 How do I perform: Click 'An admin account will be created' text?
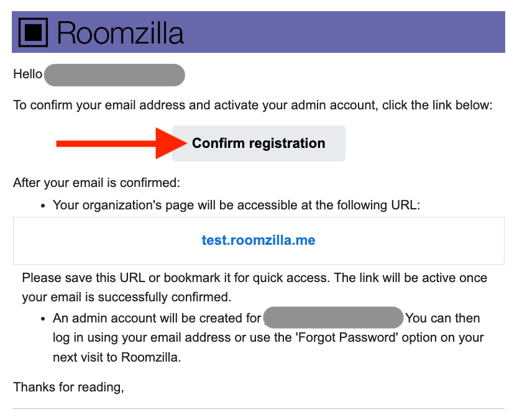tap(157, 318)
